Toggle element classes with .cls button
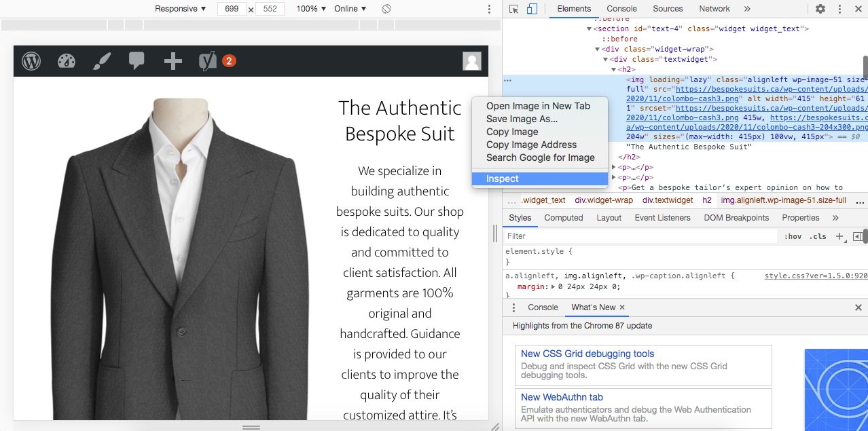The image size is (868, 431). 818,236
